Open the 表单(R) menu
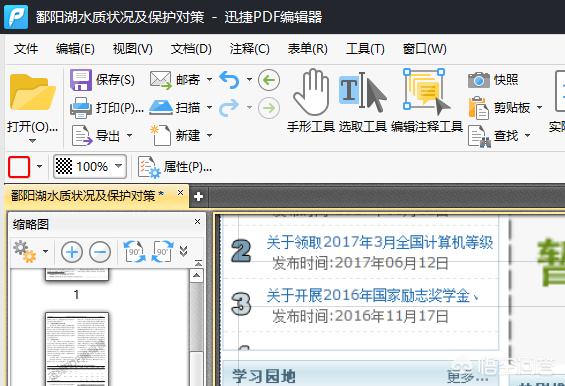This screenshot has width=565, height=386. click(307, 49)
